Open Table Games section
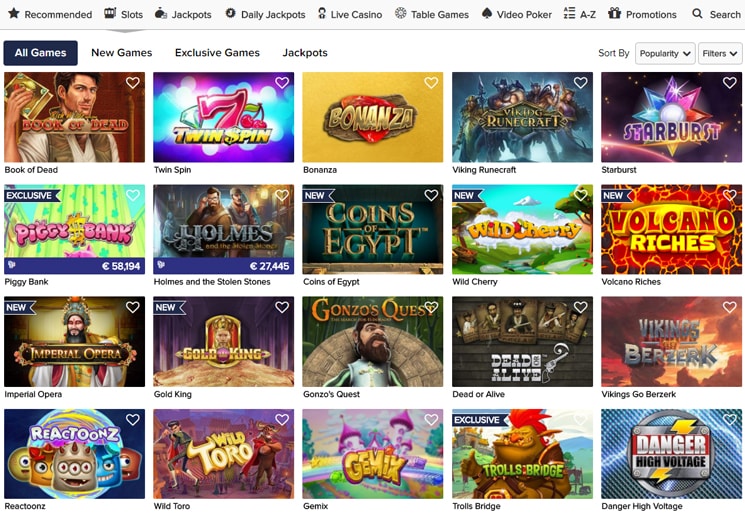The width and height of the screenshot is (745, 513). coord(432,14)
